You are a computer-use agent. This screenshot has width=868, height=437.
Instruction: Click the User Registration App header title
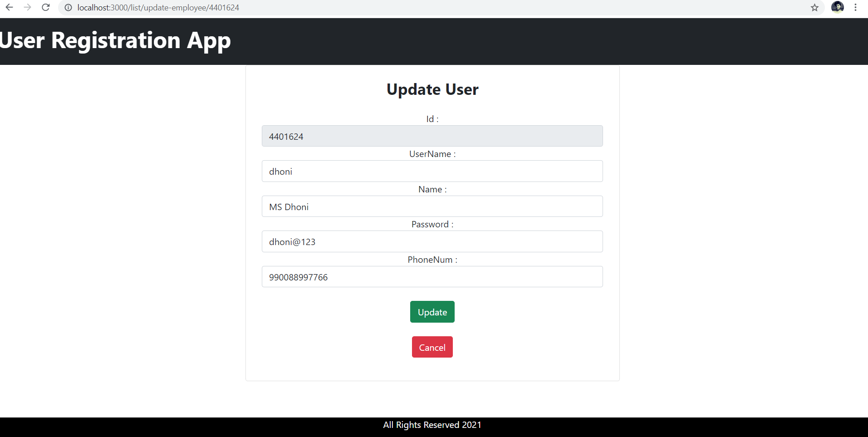pyautogui.click(x=115, y=40)
